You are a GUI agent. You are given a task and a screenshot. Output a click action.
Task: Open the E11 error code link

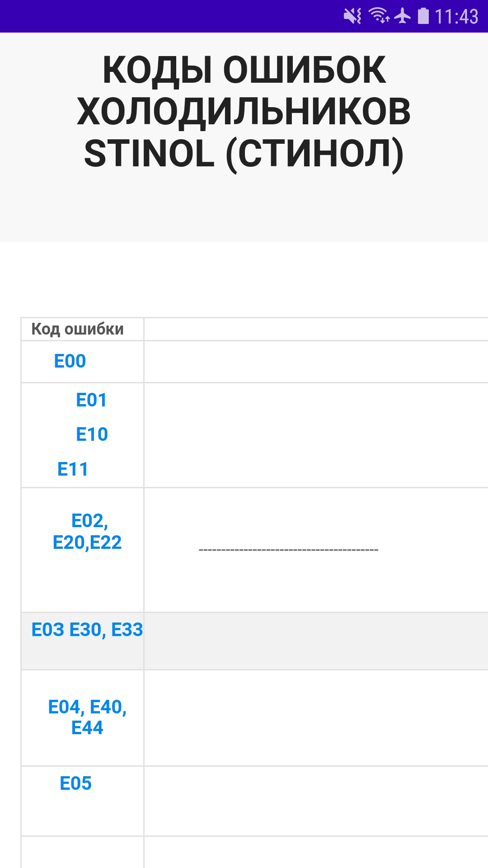[x=73, y=469]
